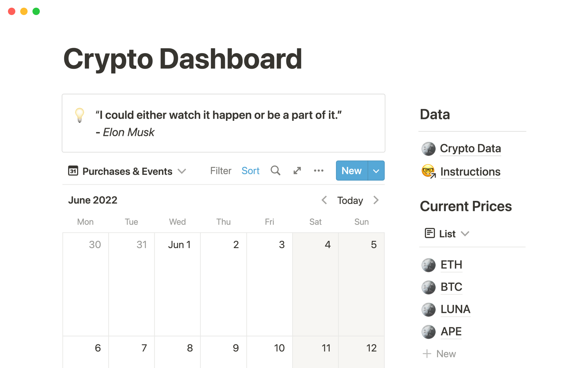Click the coin icon next to Crypto Data
This screenshot has height=368, width=588.
tap(428, 149)
